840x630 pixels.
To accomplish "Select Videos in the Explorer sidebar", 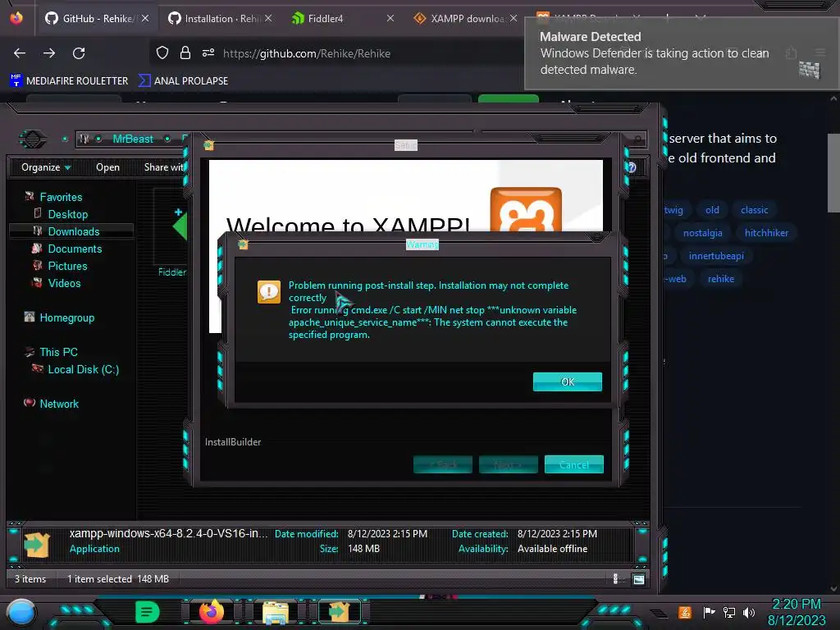I will [x=64, y=283].
